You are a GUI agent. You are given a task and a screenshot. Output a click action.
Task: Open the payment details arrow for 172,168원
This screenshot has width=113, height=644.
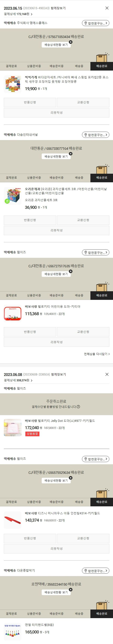click(32, 14)
